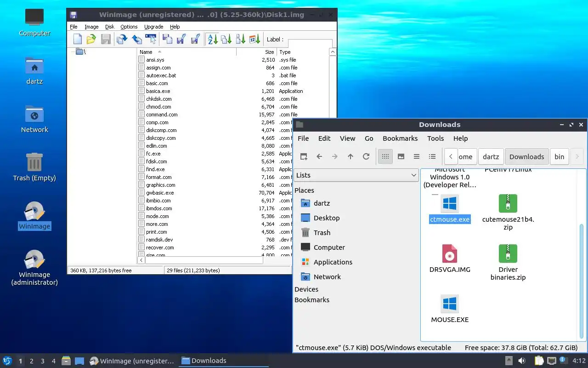Open the Image menu in WinImage
The image size is (588, 368).
click(x=91, y=27)
